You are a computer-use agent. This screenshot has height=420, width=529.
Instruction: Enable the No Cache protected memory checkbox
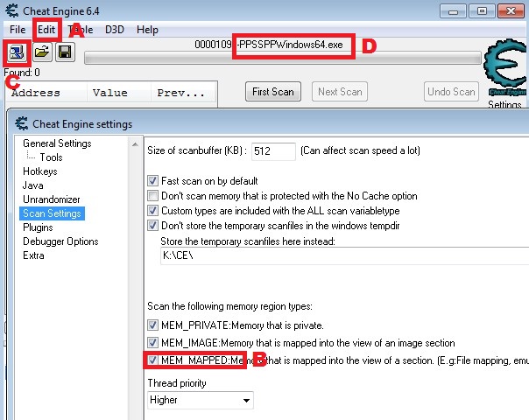153,196
